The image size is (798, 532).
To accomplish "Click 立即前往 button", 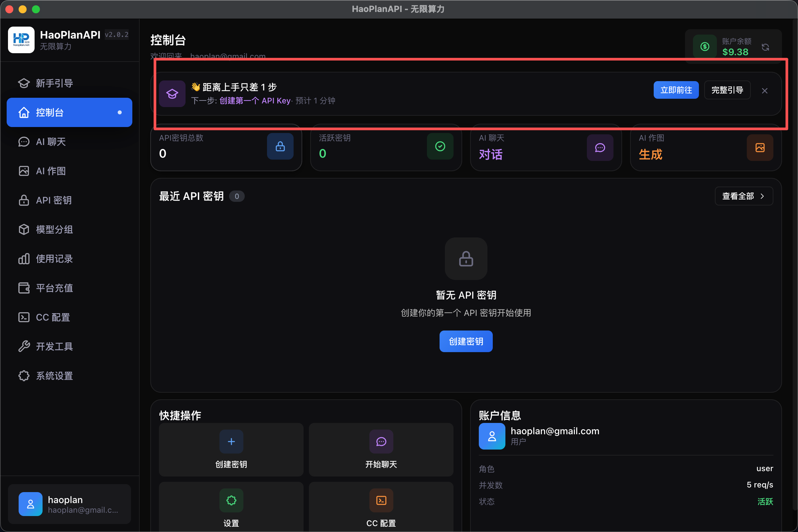I will [x=676, y=90].
